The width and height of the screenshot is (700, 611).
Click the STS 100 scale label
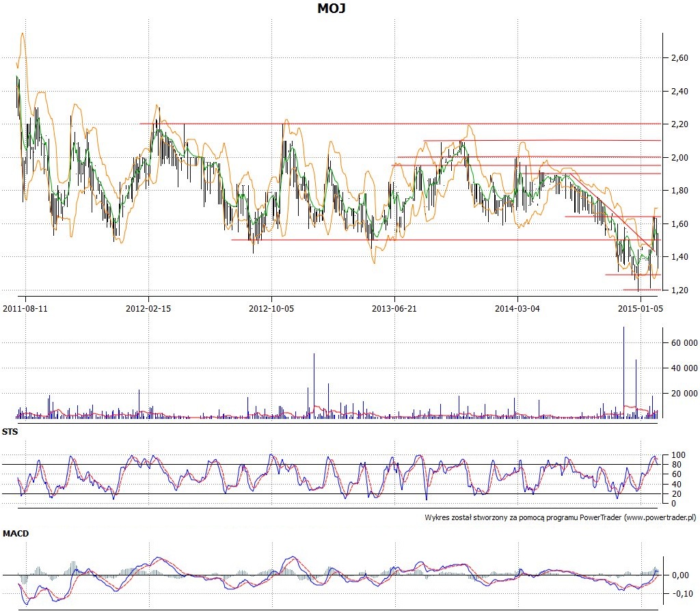678,455
